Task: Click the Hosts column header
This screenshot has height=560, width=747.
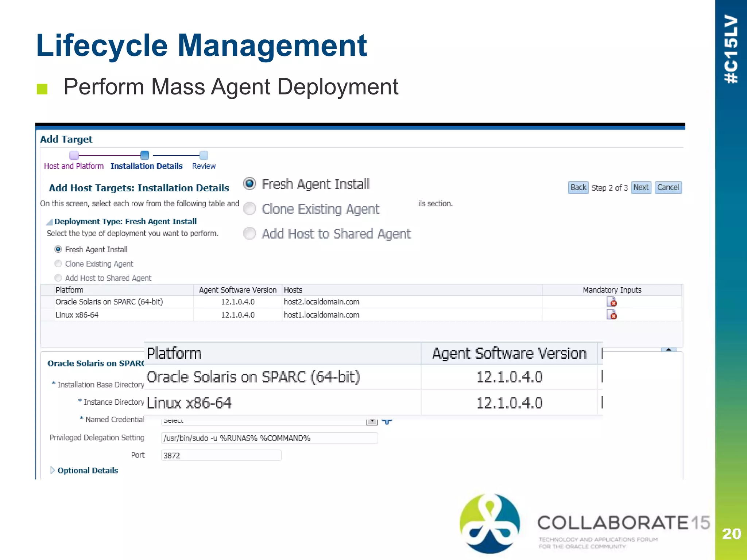Action: coord(412,290)
